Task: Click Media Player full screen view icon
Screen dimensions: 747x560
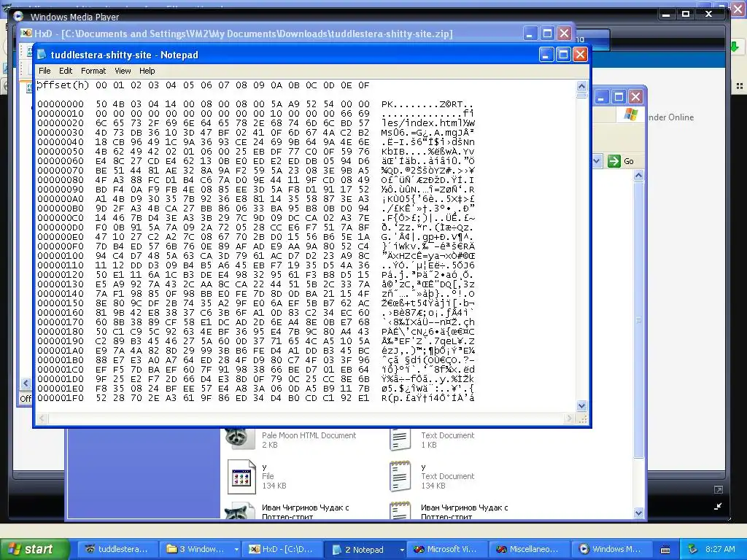Action: (719, 489)
